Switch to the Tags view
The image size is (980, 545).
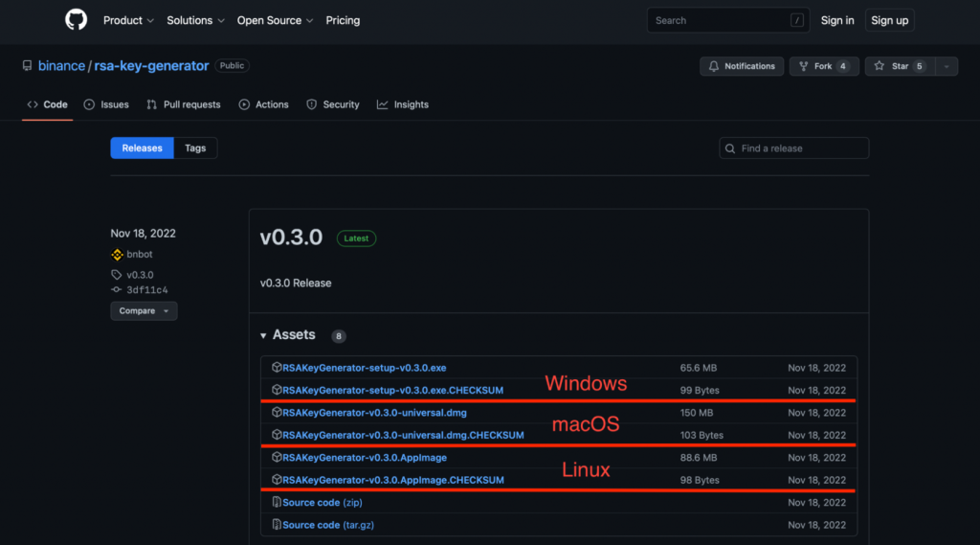(195, 148)
